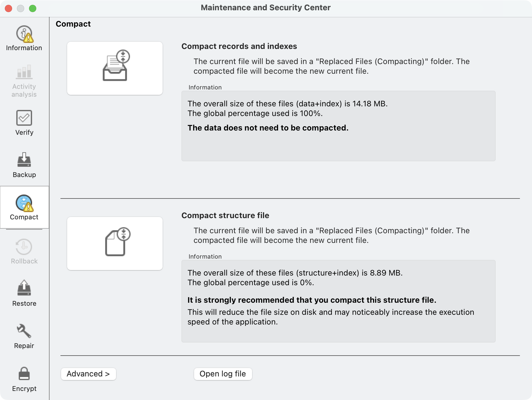The image size is (532, 400).
Task: Expand the Advanced > options
Action: pyautogui.click(x=88, y=374)
